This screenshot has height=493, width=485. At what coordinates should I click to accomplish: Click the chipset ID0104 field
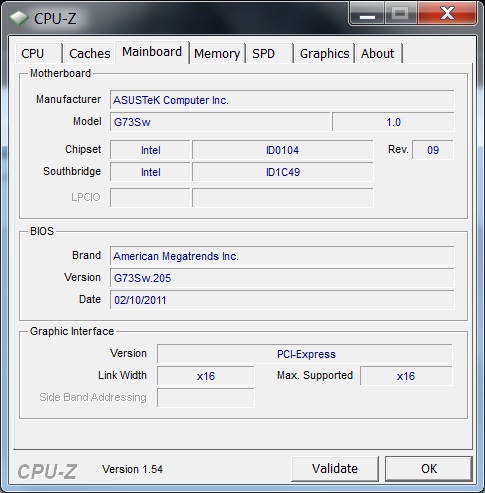point(283,150)
